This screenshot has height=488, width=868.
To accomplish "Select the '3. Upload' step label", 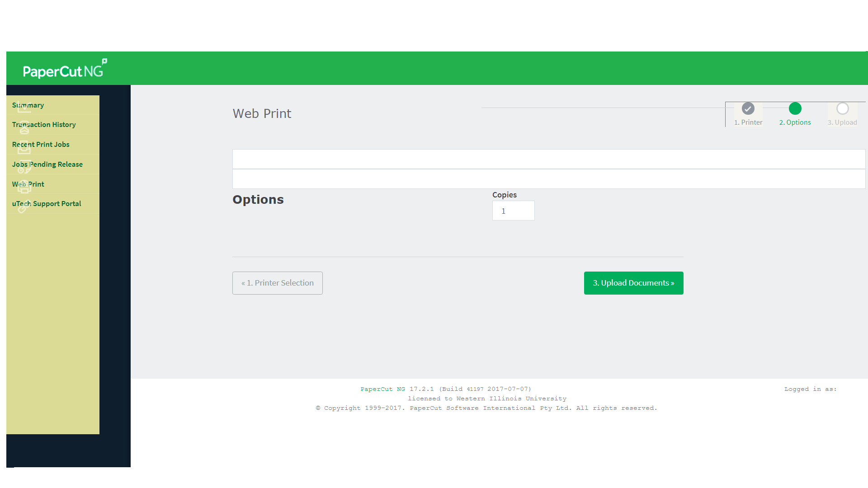I will click(842, 122).
